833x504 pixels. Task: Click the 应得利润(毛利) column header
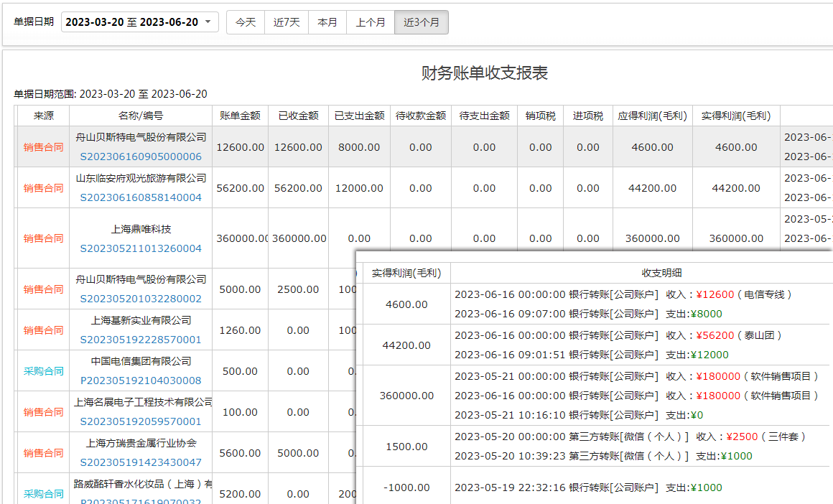[x=652, y=116]
